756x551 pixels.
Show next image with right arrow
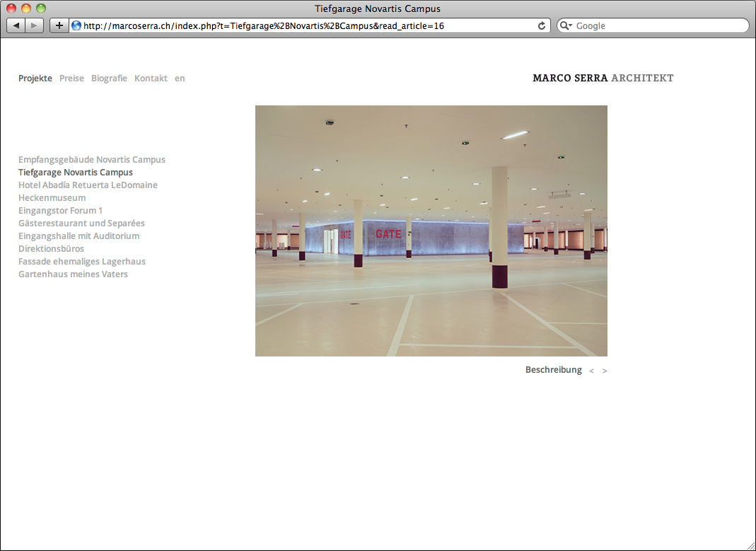pyautogui.click(x=605, y=371)
